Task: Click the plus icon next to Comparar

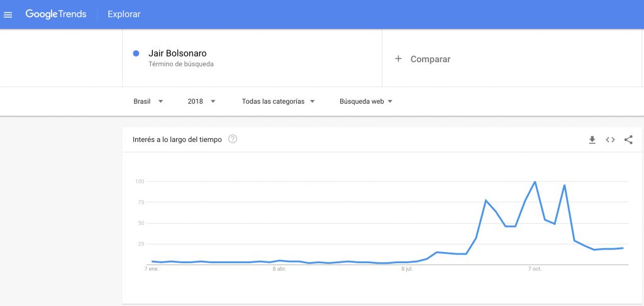Action: [x=397, y=58]
